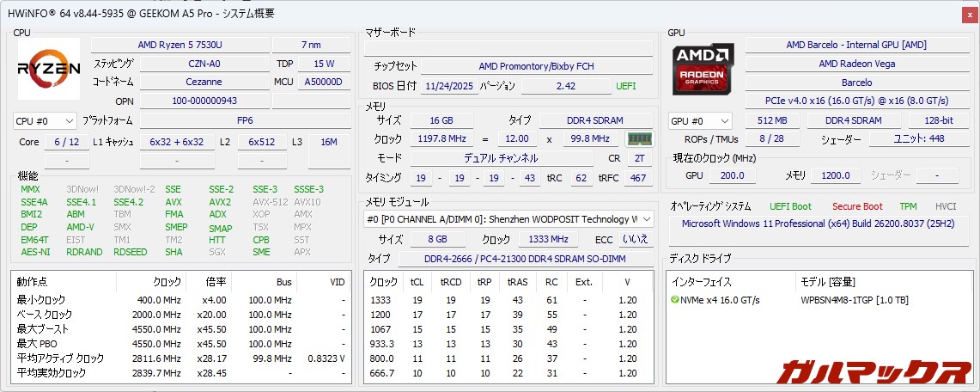The width and height of the screenshot is (980, 392).
Task: Click the BIOS date 11/24/2025 field
Action: point(448,86)
